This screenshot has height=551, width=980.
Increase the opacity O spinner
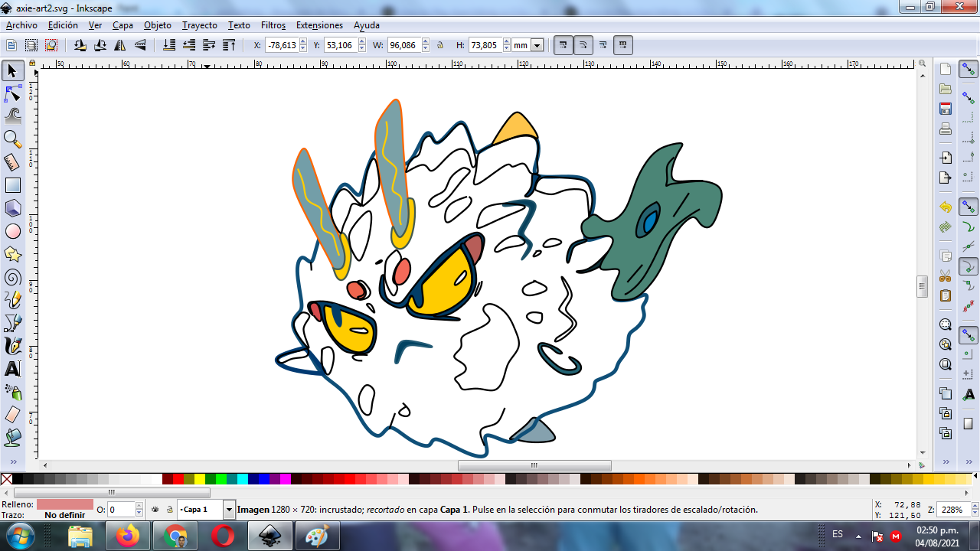(139, 506)
